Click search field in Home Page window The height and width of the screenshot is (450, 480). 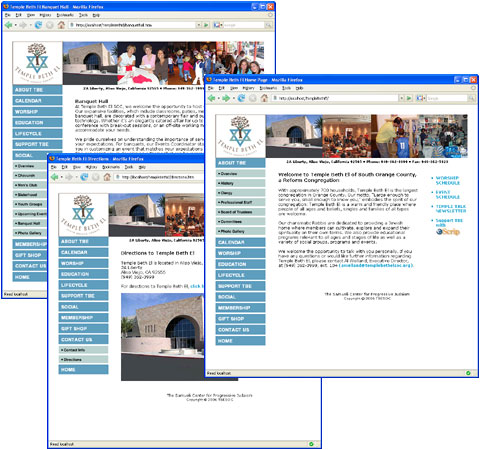(x=447, y=98)
